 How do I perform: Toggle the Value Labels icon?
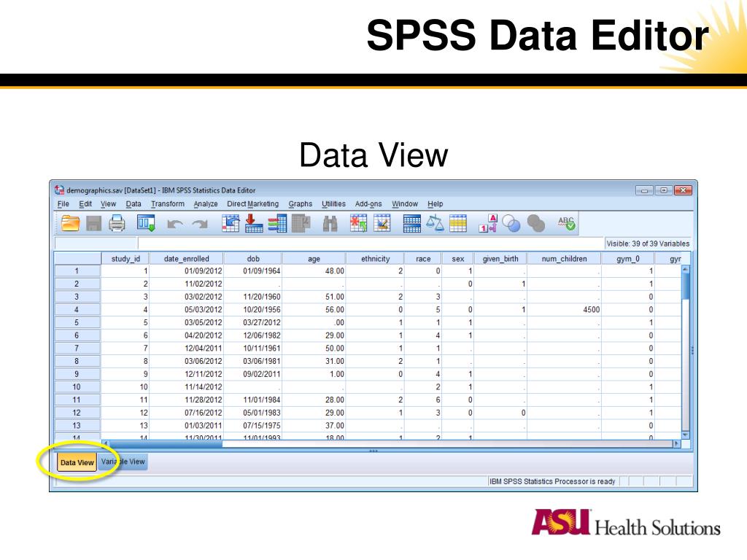tap(488, 223)
